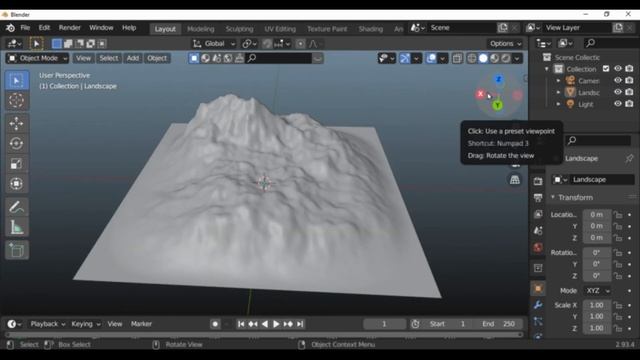This screenshot has width=640, height=360.
Task: Hide the Collection in viewport
Action: (618, 69)
